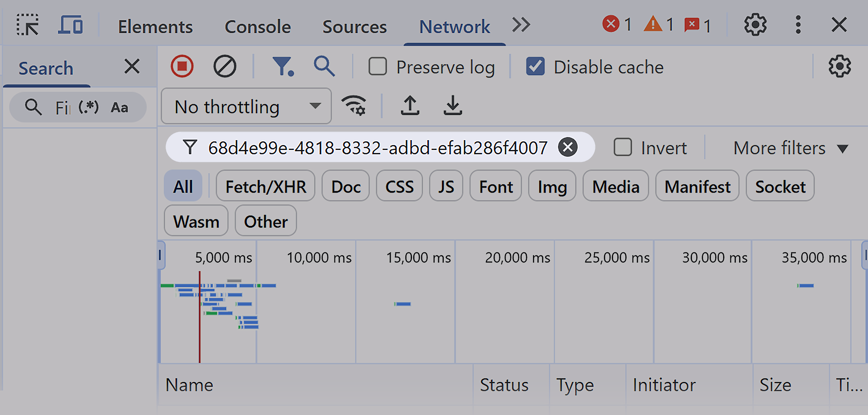The height and width of the screenshot is (415, 868).
Task: Stop recording the network log
Action: pos(182,66)
